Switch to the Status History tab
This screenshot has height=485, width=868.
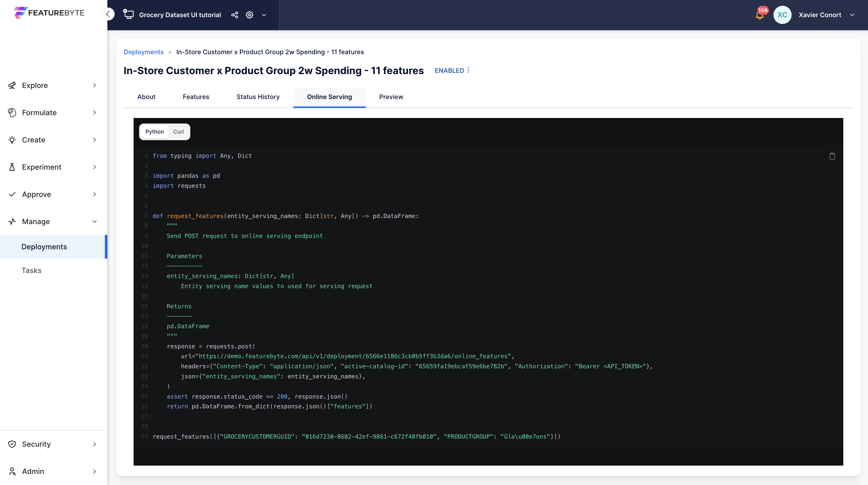258,97
